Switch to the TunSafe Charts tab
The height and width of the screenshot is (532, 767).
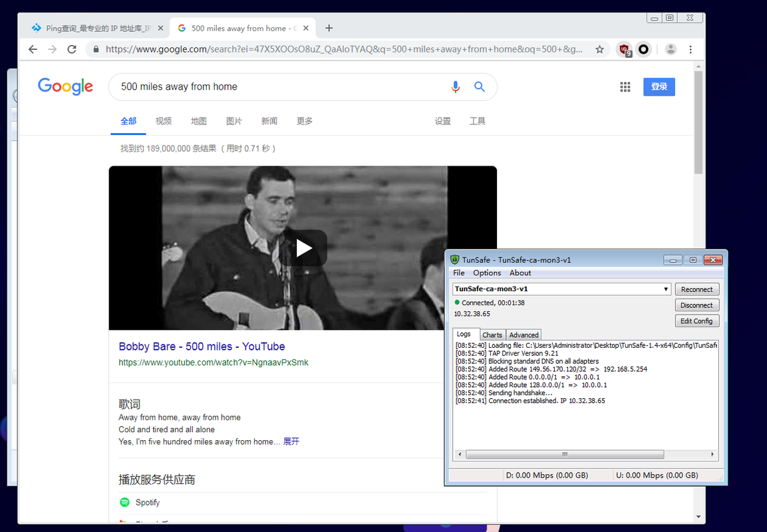coord(492,335)
